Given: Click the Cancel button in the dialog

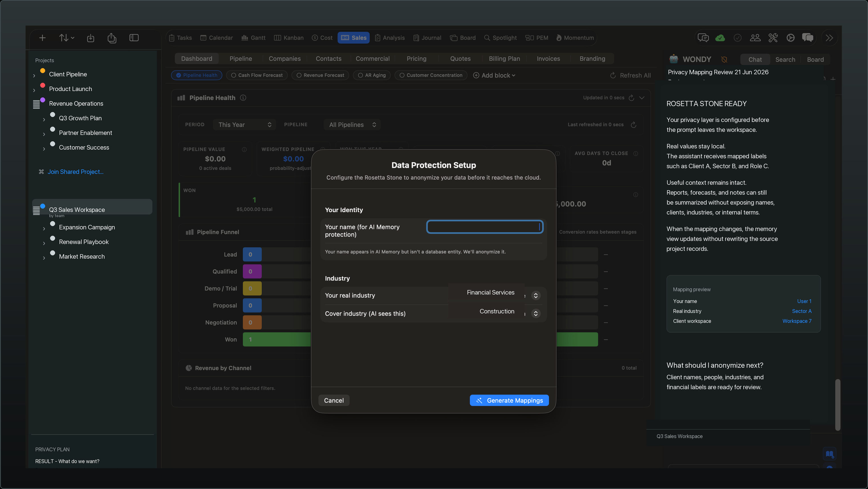Looking at the screenshot, I should pyautogui.click(x=334, y=400).
